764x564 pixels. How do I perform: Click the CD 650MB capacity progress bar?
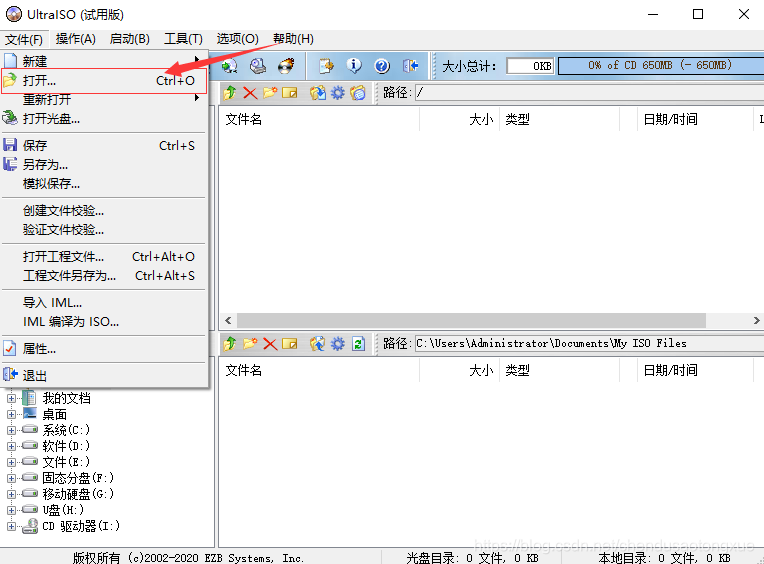[x=661, y=65]
